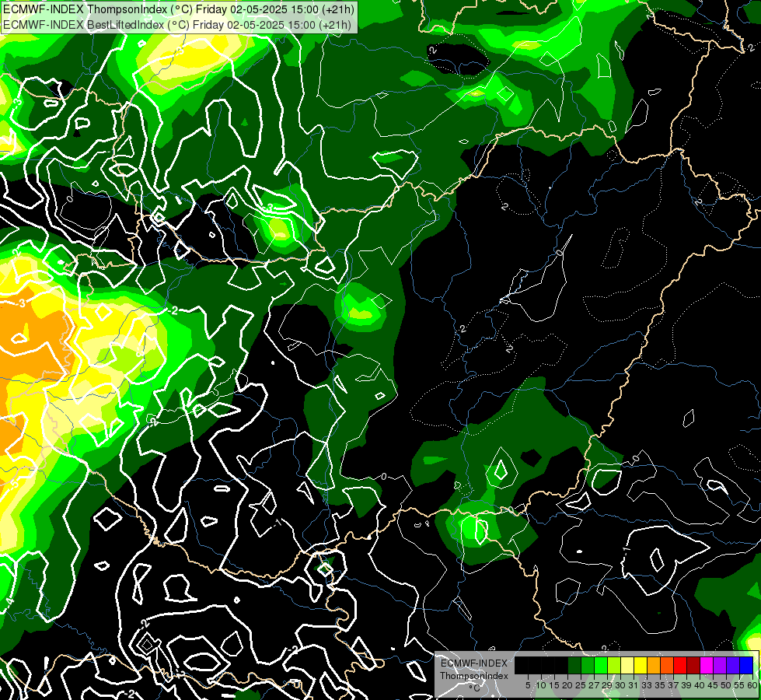Click the dark green 20–25 legend swatch
The height and width of the screenshot is (700, 761).
coord(574,665)
